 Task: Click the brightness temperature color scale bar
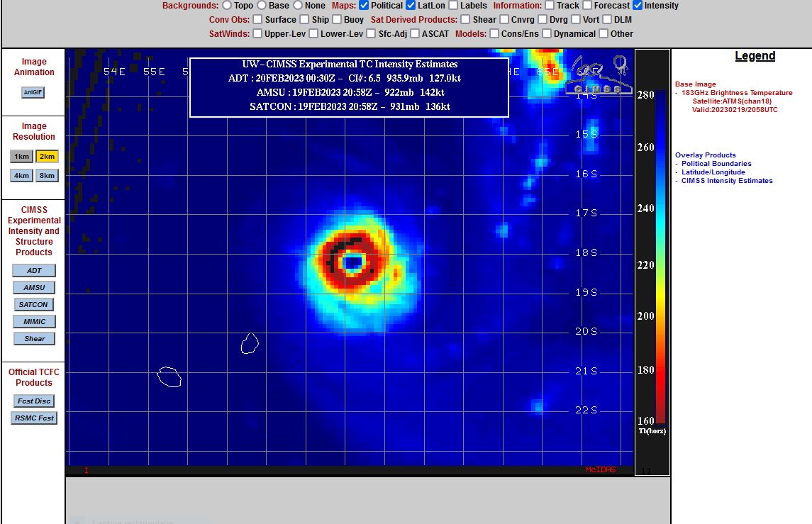coord(660,255)
